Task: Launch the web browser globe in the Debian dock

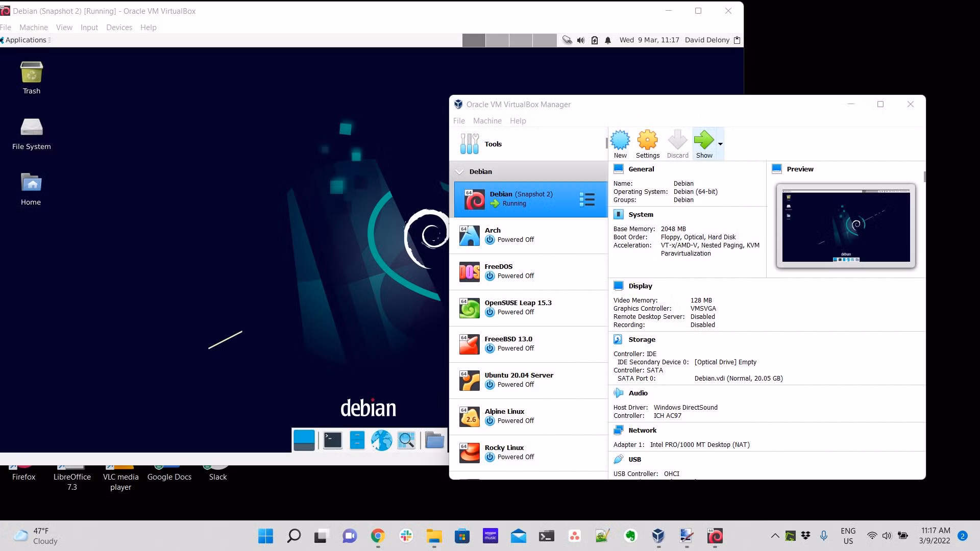Action: pos(381,440)
